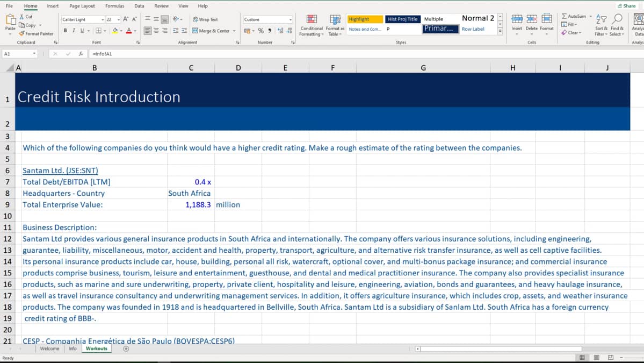Image resolution: width=644 pixels, height=363 pixels.
Task: Open the Fill dropdown
Action: [x=569, y=24]
